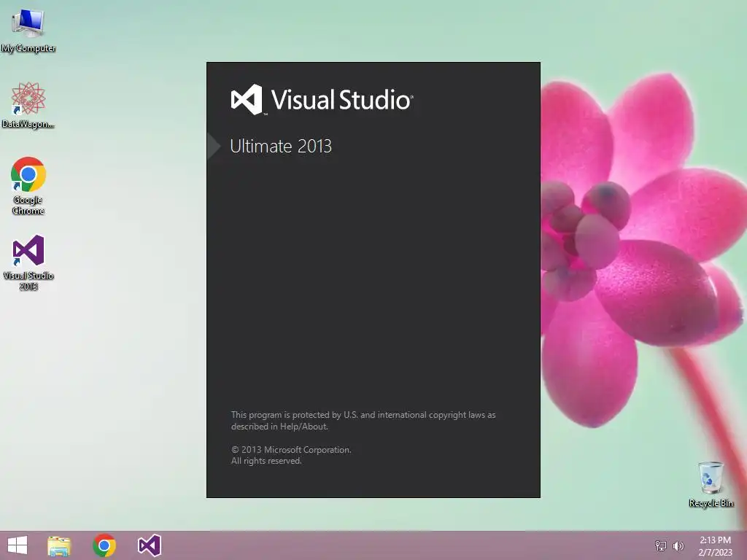Click the "© 2013 Microsoft Corporation." text
The width and height of the screenshot is (747, 560).
coord(291,449)
